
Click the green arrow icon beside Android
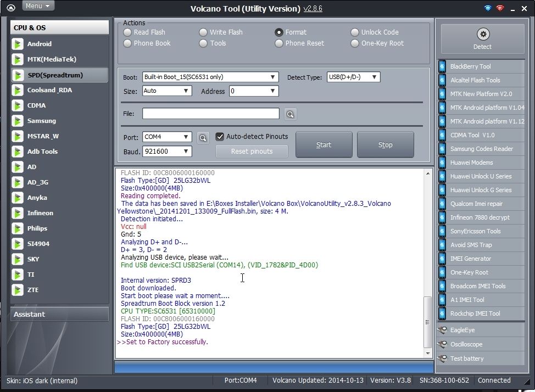click(x=17, y=44)
